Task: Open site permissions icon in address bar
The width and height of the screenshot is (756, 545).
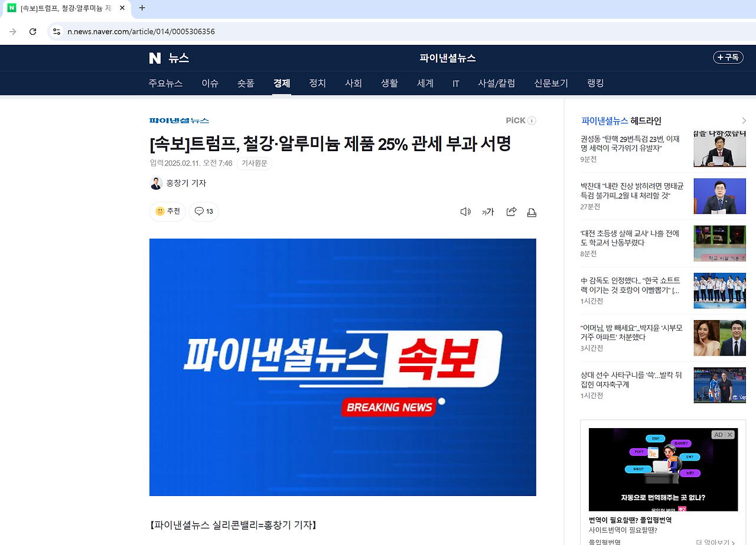Action: (x=56, y=31)
